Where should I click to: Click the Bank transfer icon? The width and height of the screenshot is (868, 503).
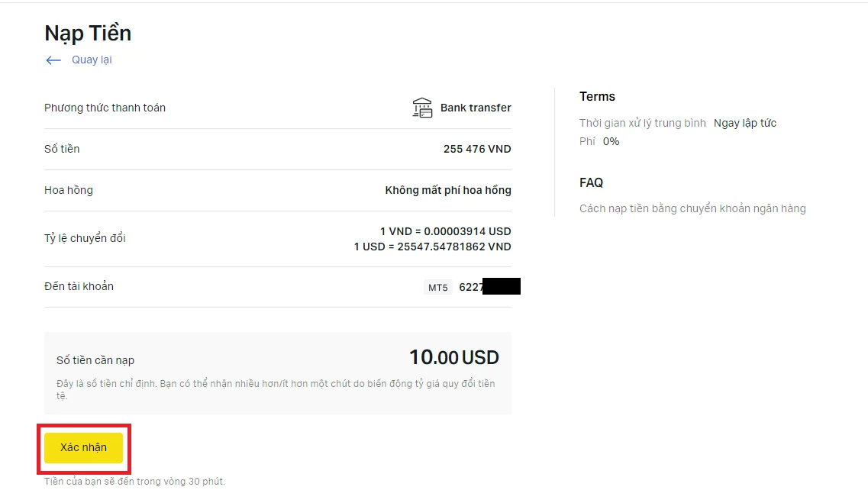pos(422,108)
